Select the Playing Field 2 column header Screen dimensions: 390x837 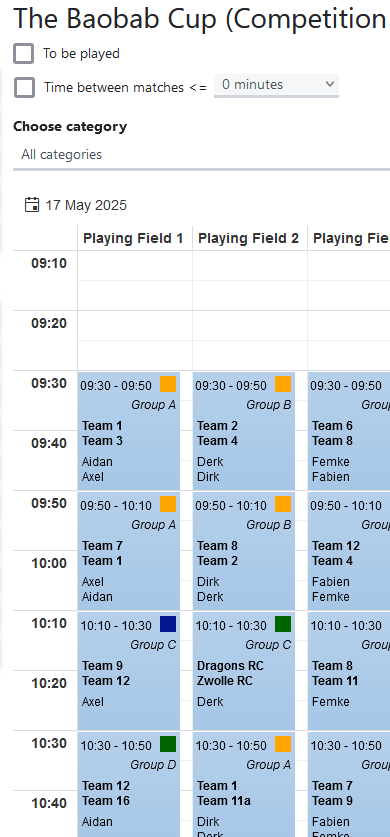[x=249, y=238]
